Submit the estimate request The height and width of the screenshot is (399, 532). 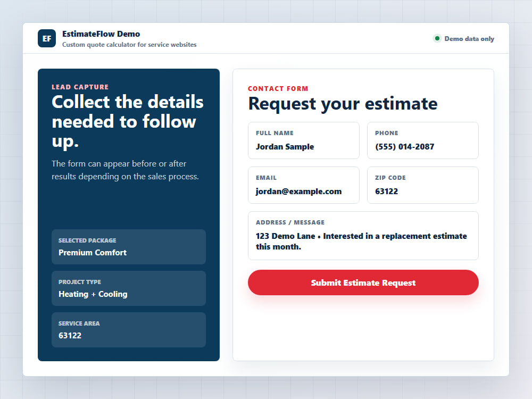click(363, 282)
